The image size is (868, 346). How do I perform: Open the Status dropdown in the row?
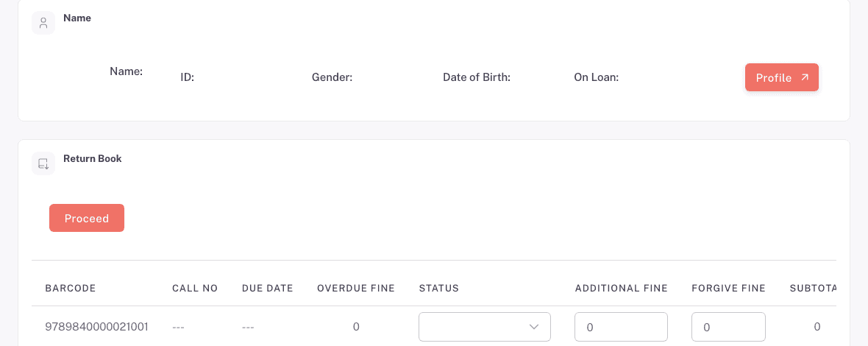484,327
